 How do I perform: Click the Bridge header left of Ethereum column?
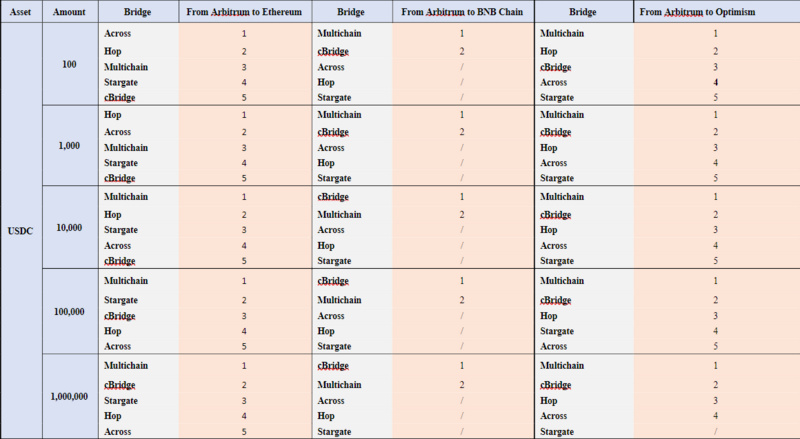138,11
